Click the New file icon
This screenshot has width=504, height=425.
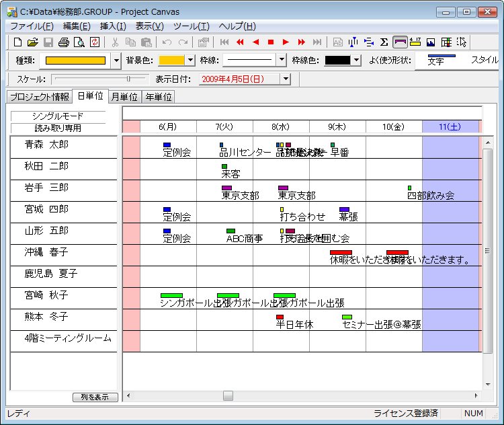coord(18,42)
